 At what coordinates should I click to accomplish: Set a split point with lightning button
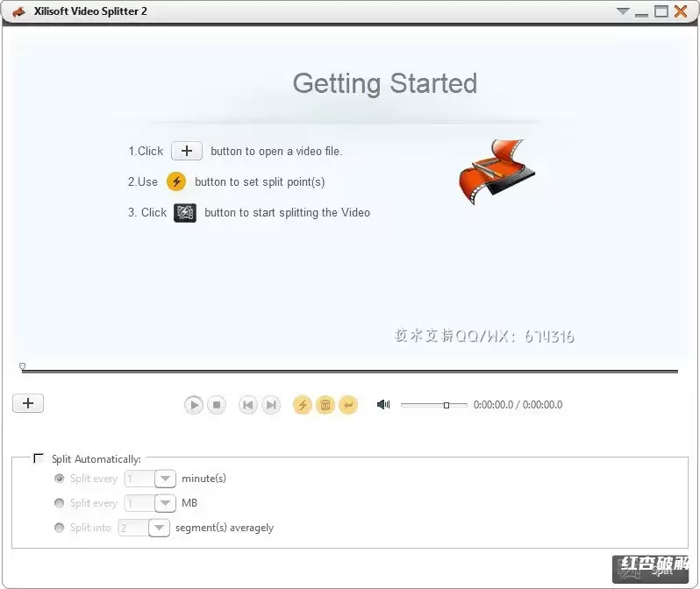[x=303, y=405]
